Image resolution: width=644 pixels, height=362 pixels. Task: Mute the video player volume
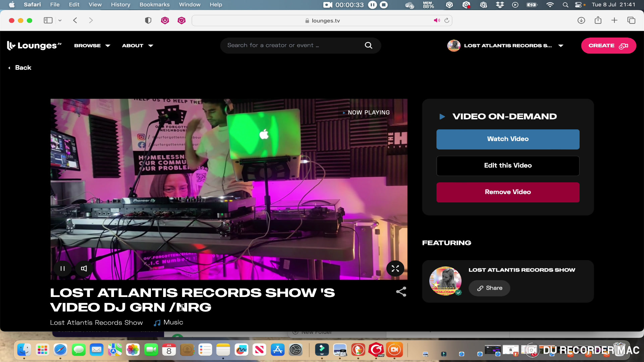(84, 268)
